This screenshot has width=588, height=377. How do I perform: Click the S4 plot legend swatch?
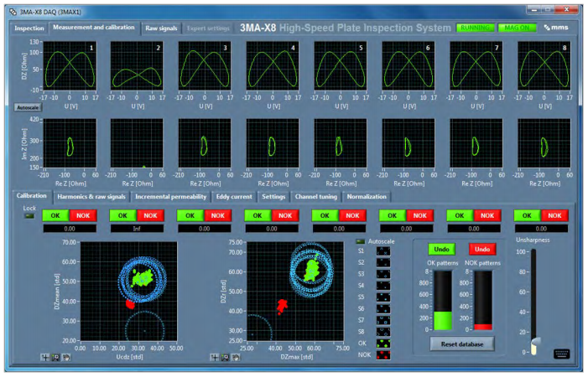pos(382,286)
